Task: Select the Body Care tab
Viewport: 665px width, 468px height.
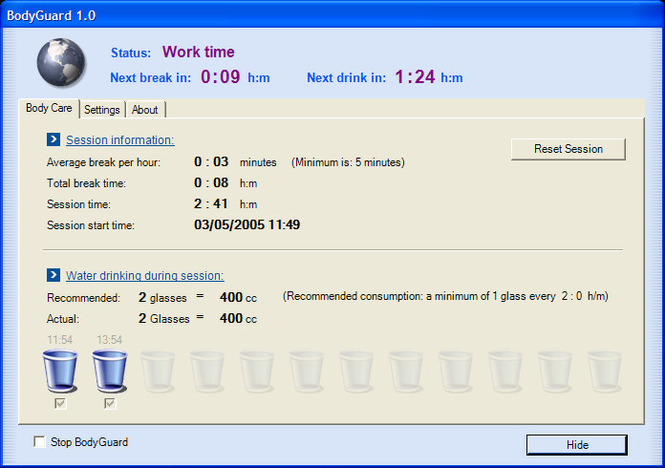Action: (49, 108)
